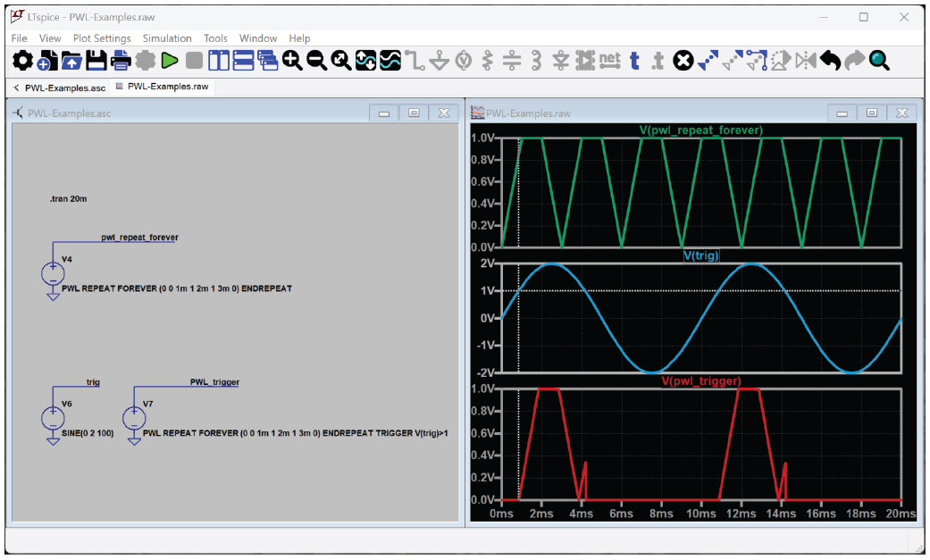Click the V(trig) trace label
Viewport: 930px width, 560px height.
pos(701,255)
